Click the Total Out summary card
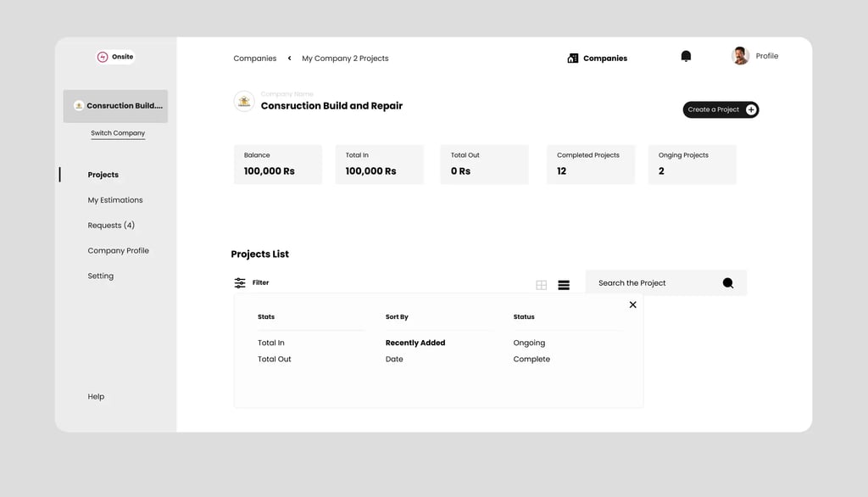868x497 pixels. coord(484,164)
